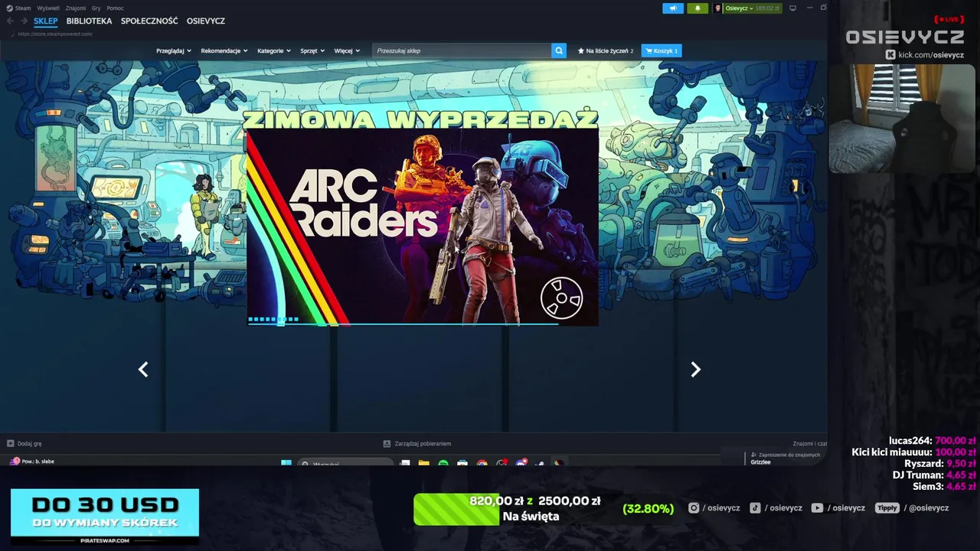The height and width of the screenshot is (551, 980).
Task: Open Spotify from the taskbar
Action: (x=443, y=463)
